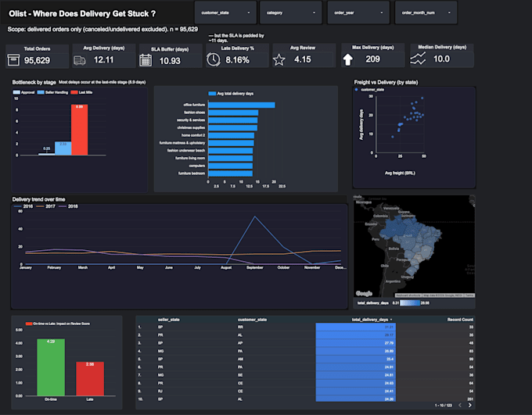Viewport: 532px width, 415px height.
Task: Click the SLA Buffer value 10.93
Action: pos(170,61)
